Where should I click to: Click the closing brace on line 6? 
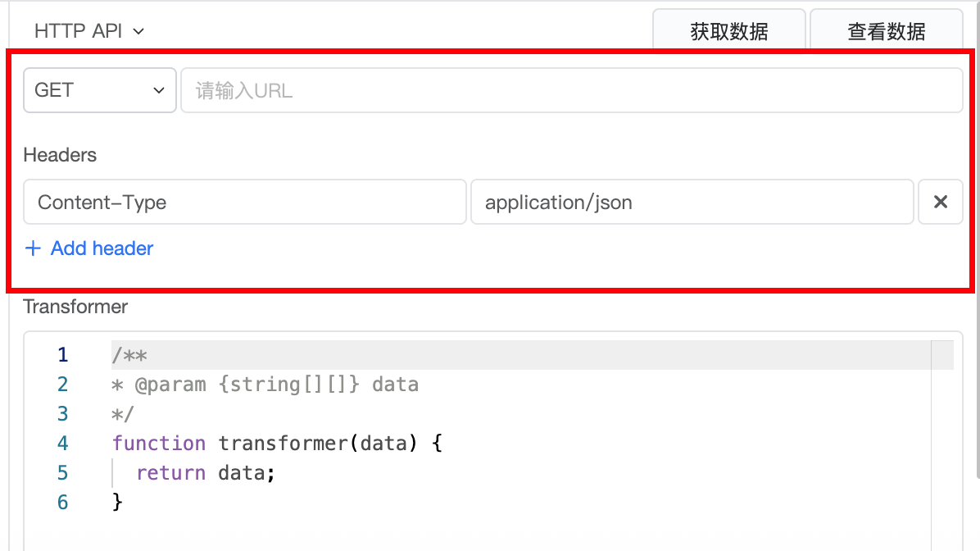pyautogui.click(x=117, y=503)
